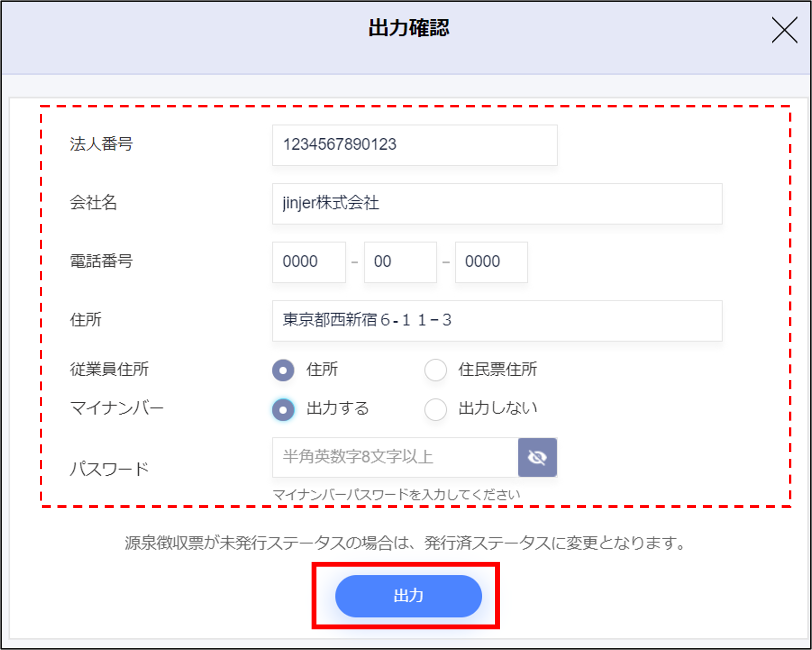Click the 法人番号 field label
The height and width of the screenshot is (650, 812).
[x=101, y=144]
